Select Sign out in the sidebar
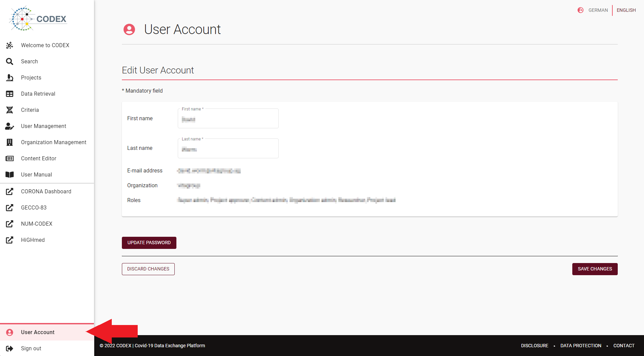This screenshot has height=356, width=644. click(47, 348)
